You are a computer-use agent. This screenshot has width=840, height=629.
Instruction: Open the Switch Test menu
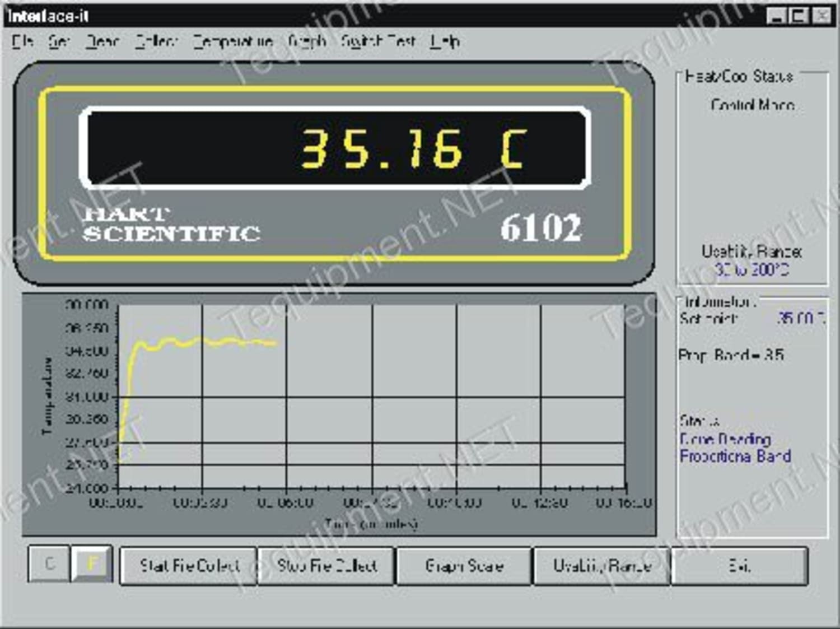click(x=378, y=41)
